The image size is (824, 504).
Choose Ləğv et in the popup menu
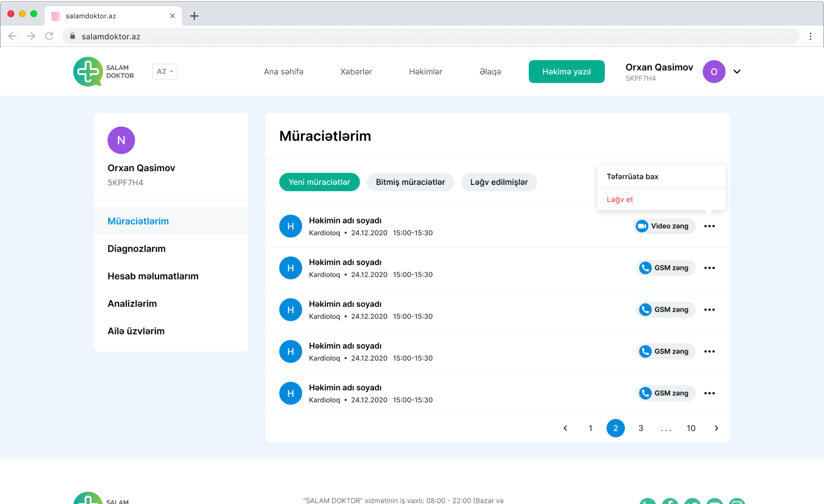click(620, 199)
